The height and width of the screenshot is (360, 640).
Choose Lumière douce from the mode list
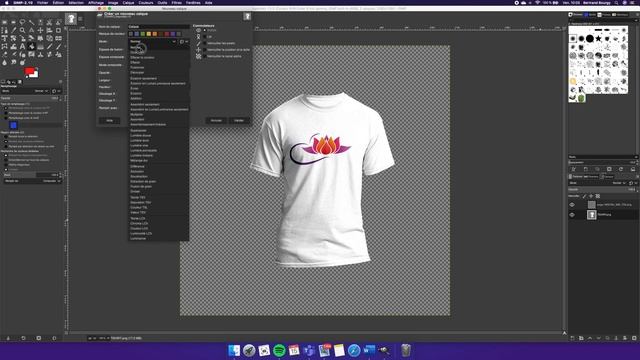pos(140,136)
